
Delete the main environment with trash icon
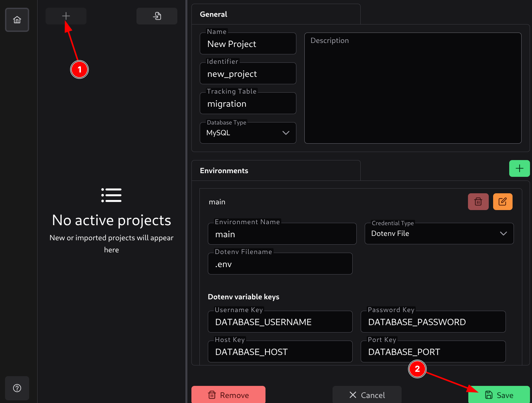coord(478,202)
